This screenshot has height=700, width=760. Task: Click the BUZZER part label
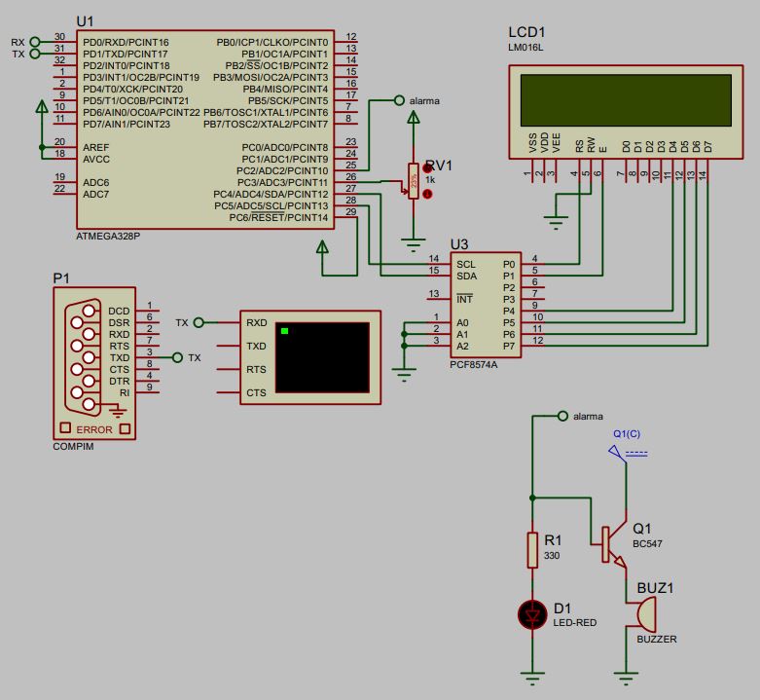tap(656, 639)
